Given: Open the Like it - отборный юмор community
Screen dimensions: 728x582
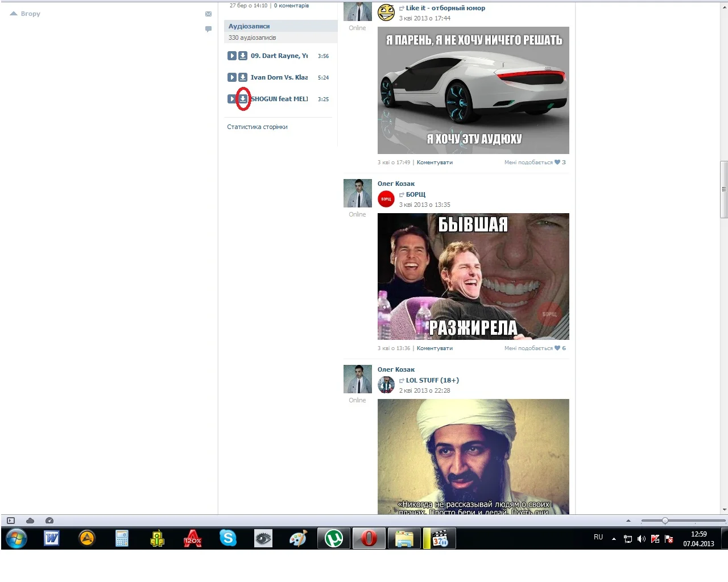Looking at the screenshot, I should click(x=445, y=8).
